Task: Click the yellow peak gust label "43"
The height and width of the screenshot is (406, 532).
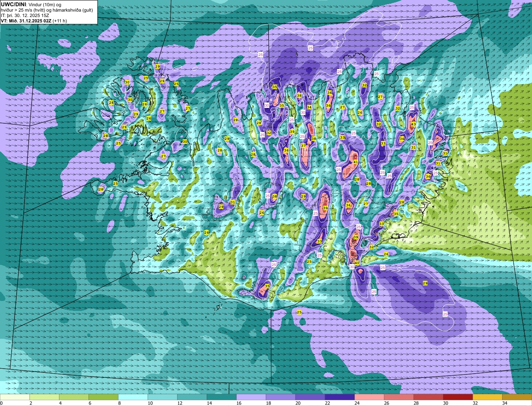Action: [x=413, y=124]
